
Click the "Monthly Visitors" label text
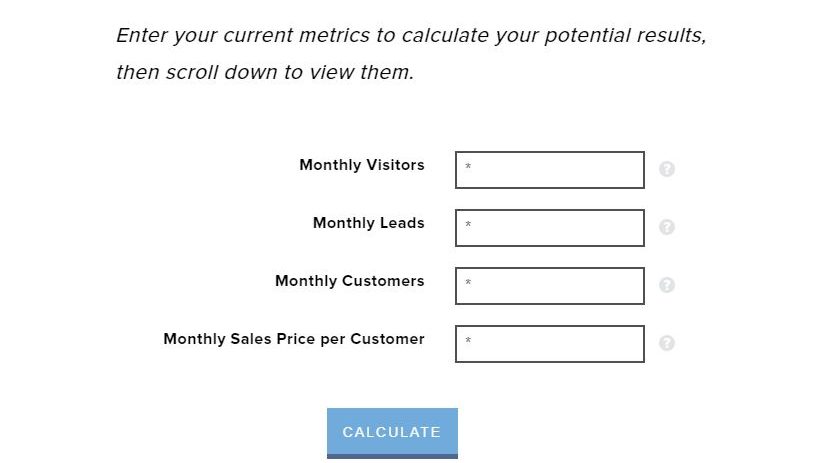click(x=362, y=165)
